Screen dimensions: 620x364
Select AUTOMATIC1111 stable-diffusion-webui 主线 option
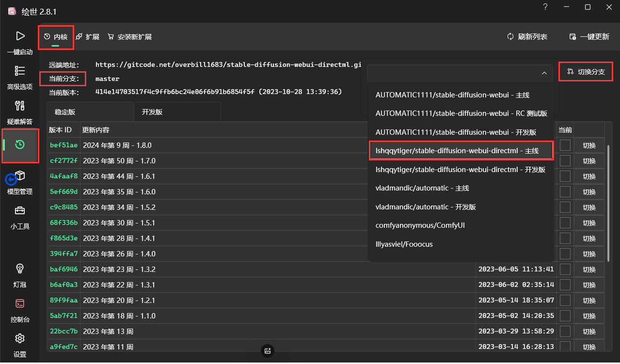[x=461, y=95]
